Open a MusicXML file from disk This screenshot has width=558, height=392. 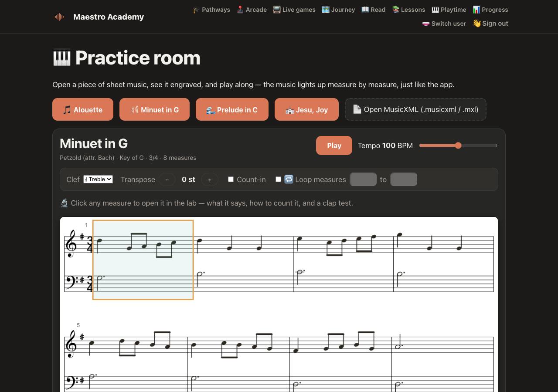[415, 109]
